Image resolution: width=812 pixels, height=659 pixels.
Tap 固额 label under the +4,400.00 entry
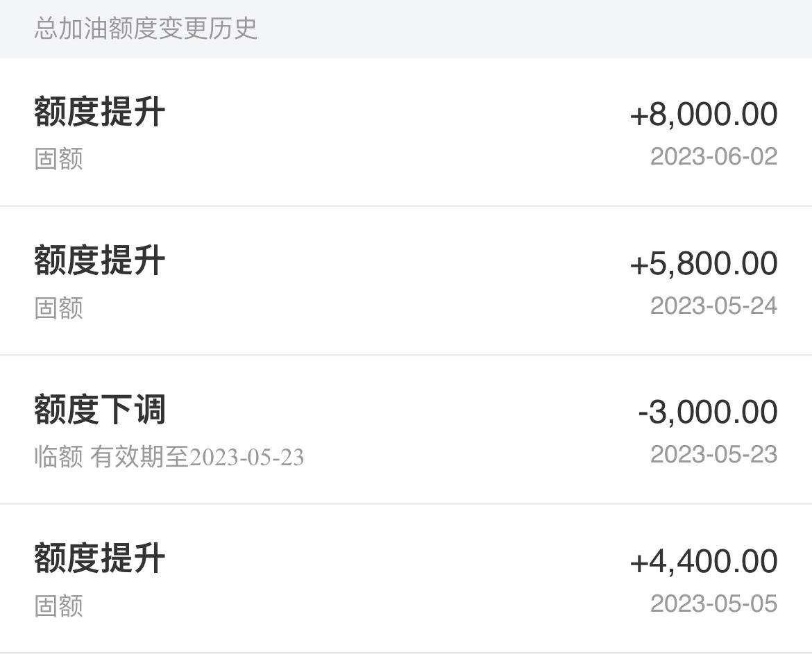click(x=58, y=606)
